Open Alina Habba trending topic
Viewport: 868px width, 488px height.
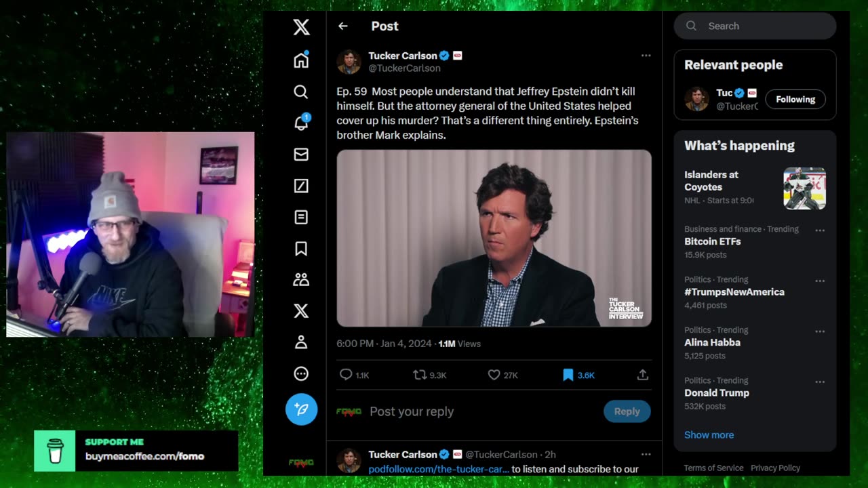click(712, 342)
